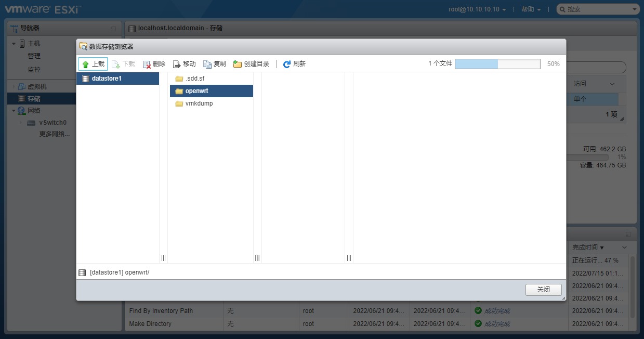Click the VMware ESXi logo
644x339 pixels.
pos(43,9)
